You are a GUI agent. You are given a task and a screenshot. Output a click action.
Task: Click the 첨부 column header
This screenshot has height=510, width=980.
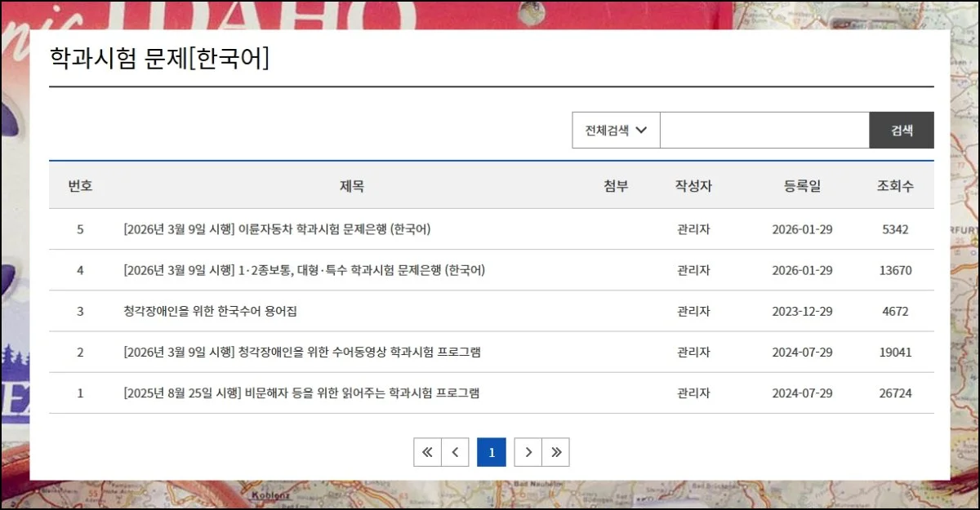[x=615, y=185]
